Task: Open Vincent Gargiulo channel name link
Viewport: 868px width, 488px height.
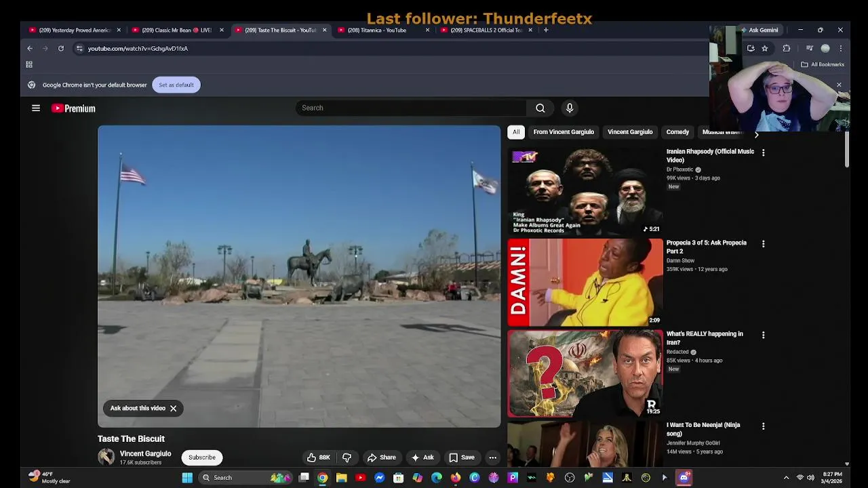Action: pos(145,453)
